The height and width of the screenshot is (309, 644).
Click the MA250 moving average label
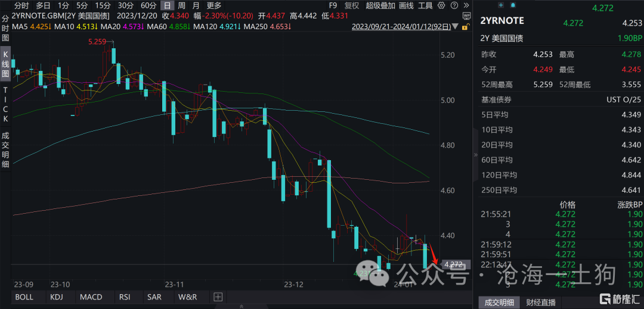click(x=267, y=27)
